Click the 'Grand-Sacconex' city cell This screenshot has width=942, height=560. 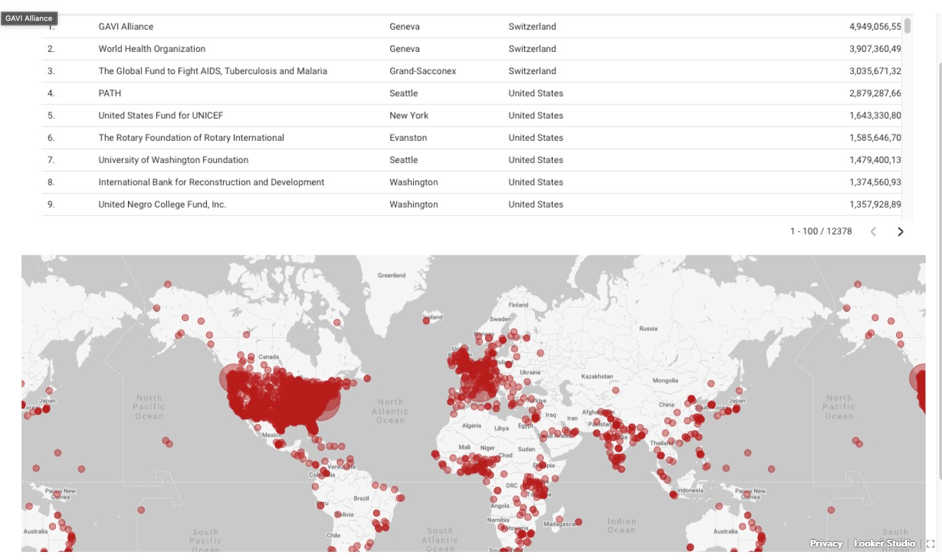(423, 71)
